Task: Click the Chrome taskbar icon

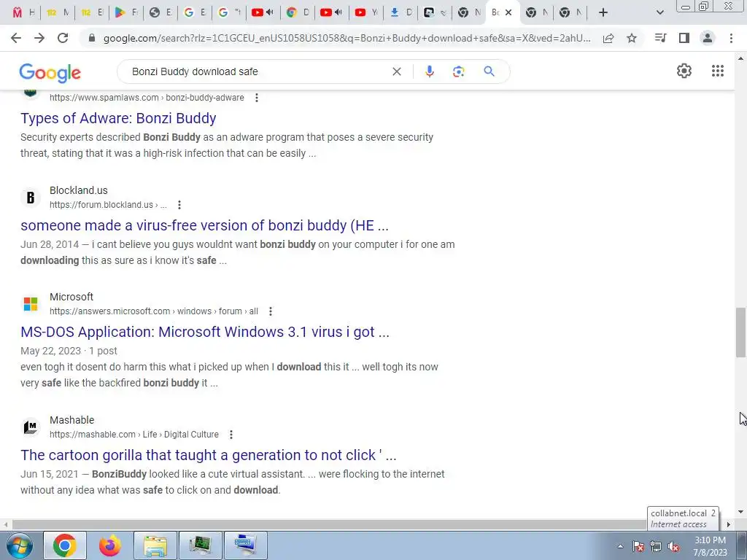Action: [x=65, y=545]
